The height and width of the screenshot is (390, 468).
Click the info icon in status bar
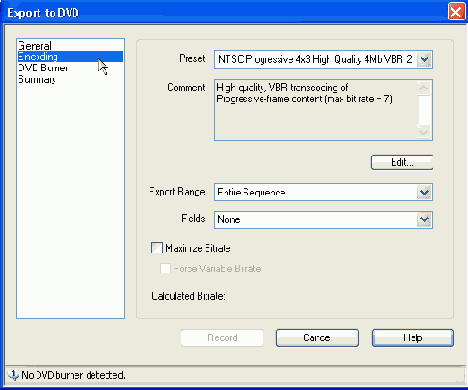coord(13,375)
